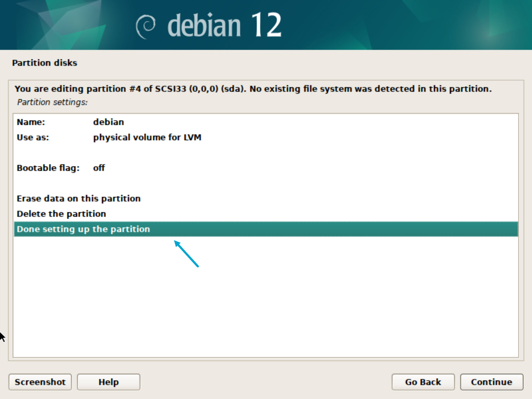
Task: Click the 'debian 12' banner text
Action: click(224, 25)
